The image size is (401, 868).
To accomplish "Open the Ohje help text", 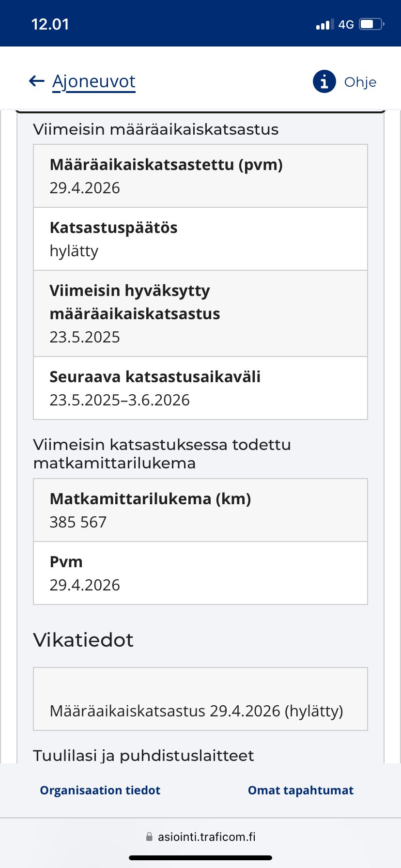I will tap(360, 82).
